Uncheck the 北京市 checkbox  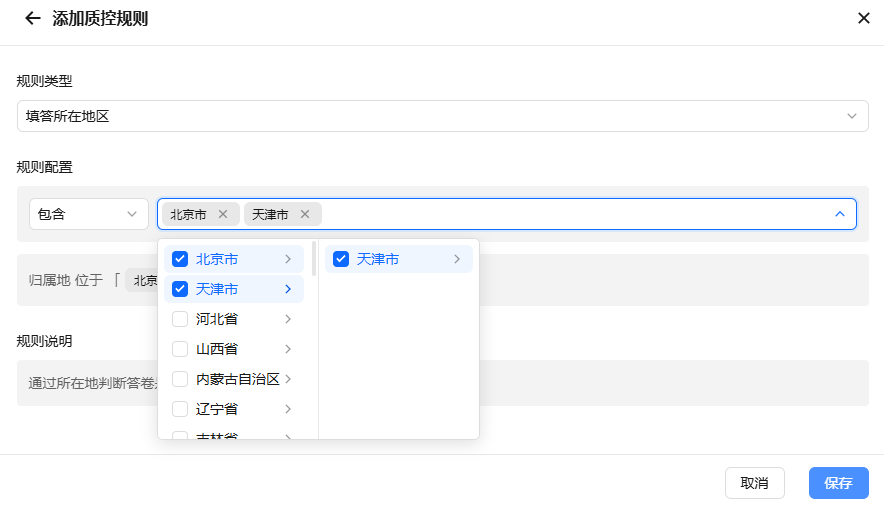180,259
